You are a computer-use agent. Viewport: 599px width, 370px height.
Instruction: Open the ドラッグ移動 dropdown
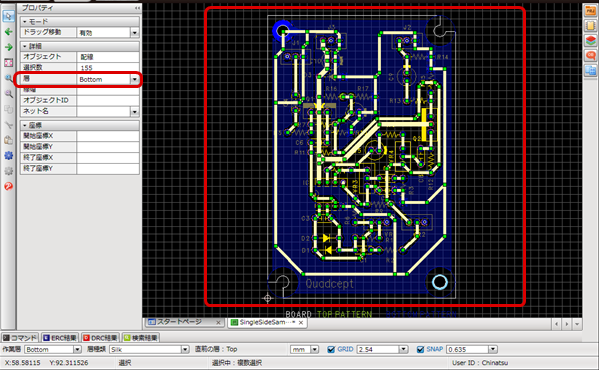[x=134, y=33]
